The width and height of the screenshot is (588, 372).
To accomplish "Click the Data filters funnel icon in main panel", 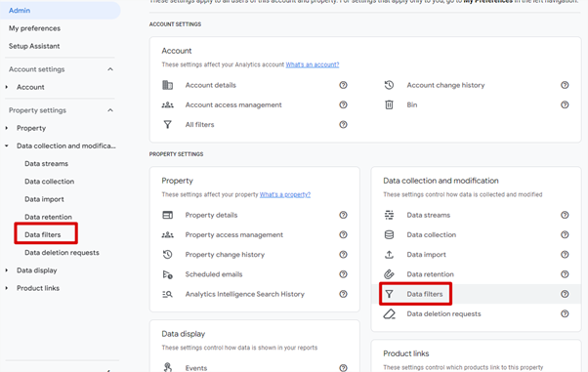I will 389,294.
